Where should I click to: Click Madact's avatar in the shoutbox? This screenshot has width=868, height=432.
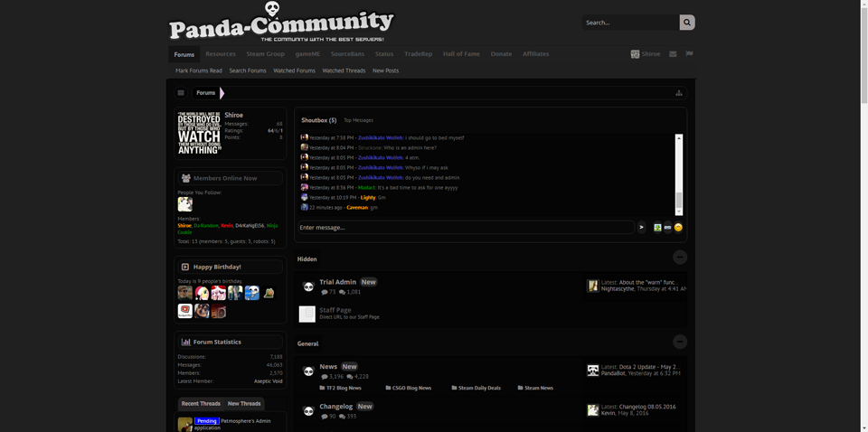click(304, 187)
